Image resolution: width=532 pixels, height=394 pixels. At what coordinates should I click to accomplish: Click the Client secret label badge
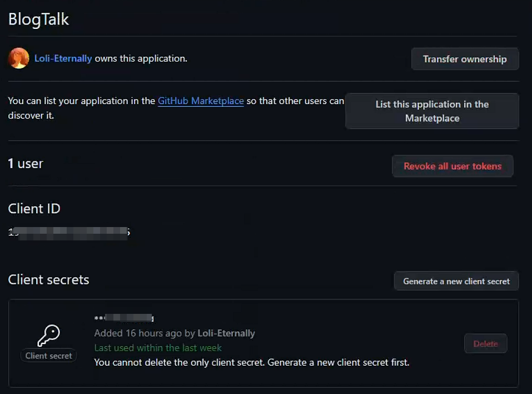pos(48,356)
